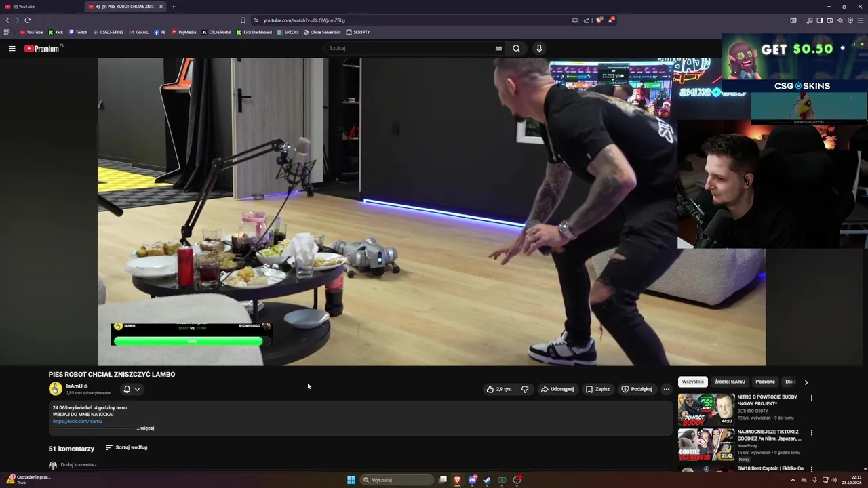Open GMAIL bookmark
This screenshot has width=868, height=488.
(138, 32)
